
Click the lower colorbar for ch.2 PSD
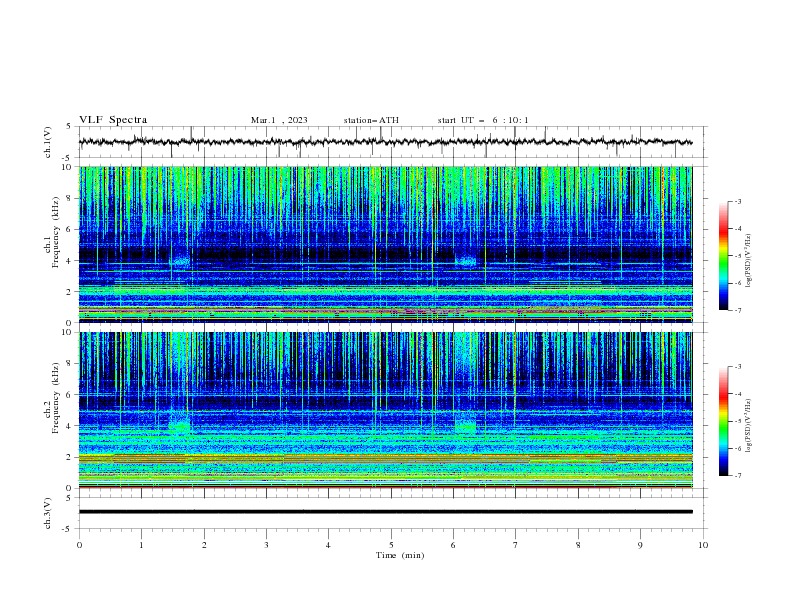click(723, 421)
